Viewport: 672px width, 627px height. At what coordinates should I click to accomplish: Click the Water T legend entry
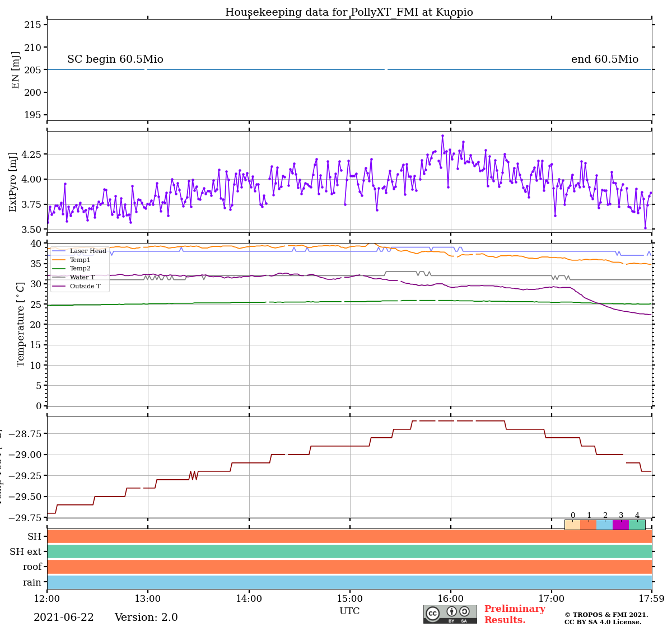(x=74, y=277)
